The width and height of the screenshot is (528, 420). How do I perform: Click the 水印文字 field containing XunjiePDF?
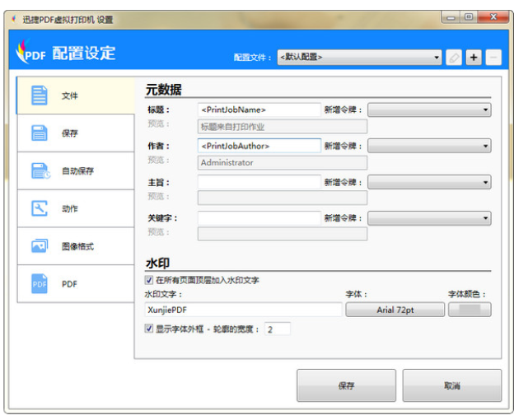(x=243, y=310)
